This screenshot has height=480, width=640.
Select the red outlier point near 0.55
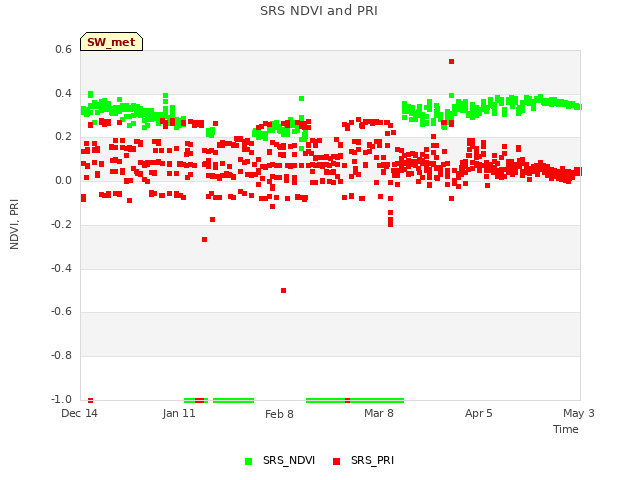(x=451, y=62)
